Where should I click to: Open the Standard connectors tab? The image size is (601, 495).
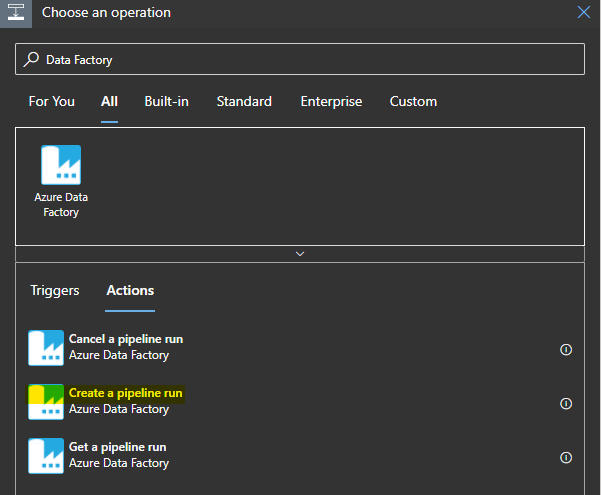(244, 101)
